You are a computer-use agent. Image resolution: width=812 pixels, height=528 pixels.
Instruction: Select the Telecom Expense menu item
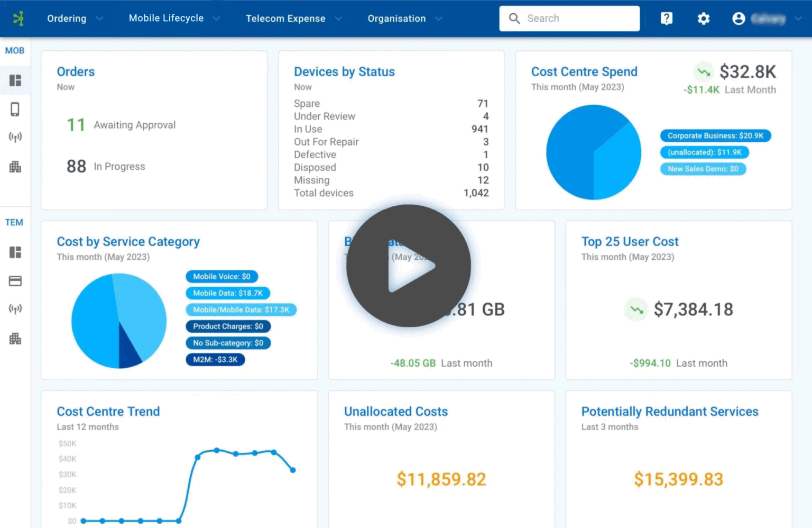(285, 18)
